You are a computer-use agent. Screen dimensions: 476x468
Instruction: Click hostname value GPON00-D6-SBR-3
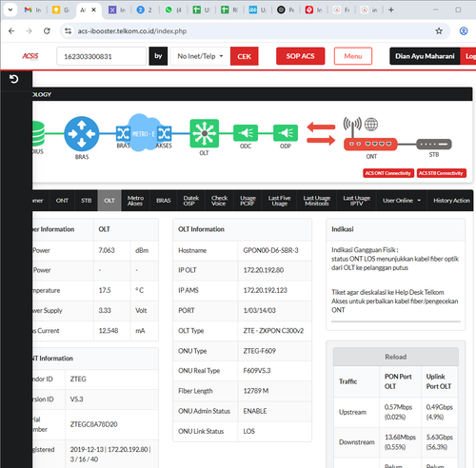tap(270, 250)
